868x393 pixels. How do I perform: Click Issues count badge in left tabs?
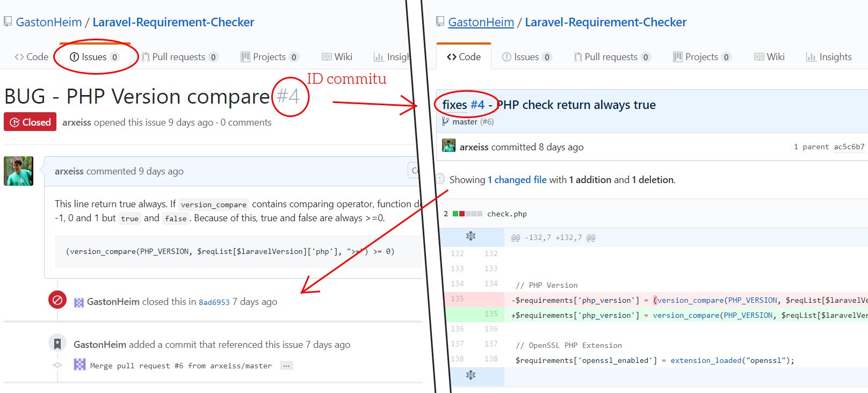[x=114, y=57]
